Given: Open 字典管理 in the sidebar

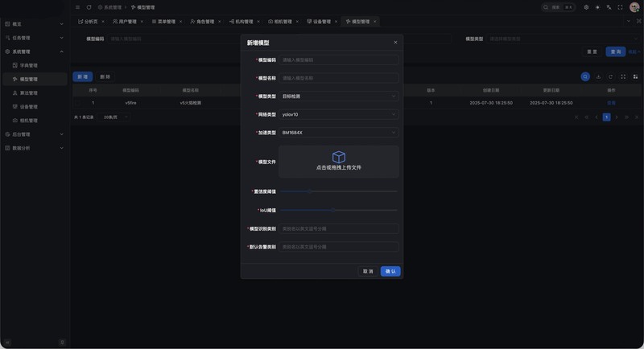Looking at the screenshot, I should point(34,65).
